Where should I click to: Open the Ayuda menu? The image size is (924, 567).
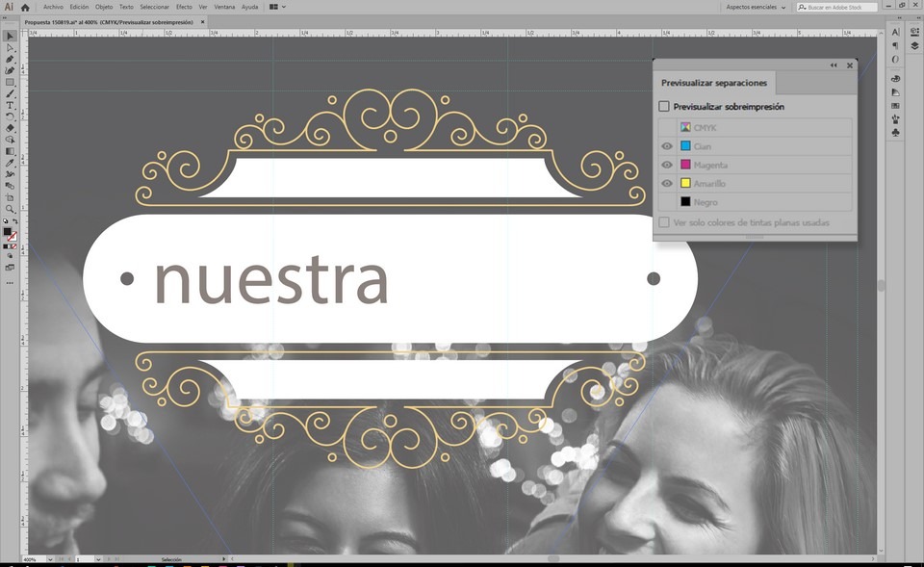250,7
